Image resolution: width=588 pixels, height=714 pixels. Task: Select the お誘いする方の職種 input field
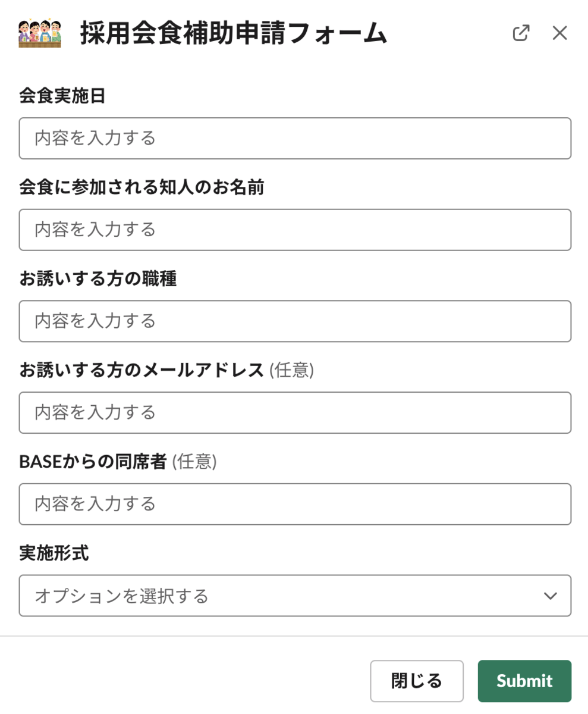295,321
